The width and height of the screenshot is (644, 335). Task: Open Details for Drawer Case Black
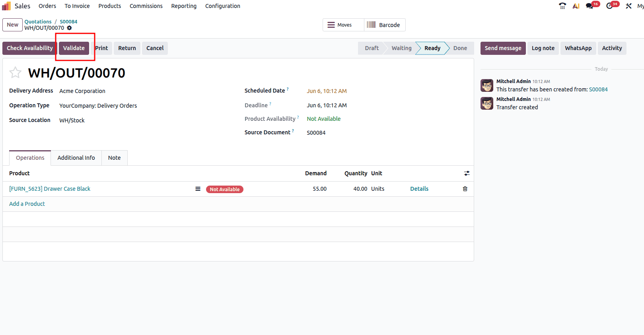coord(419,189)
